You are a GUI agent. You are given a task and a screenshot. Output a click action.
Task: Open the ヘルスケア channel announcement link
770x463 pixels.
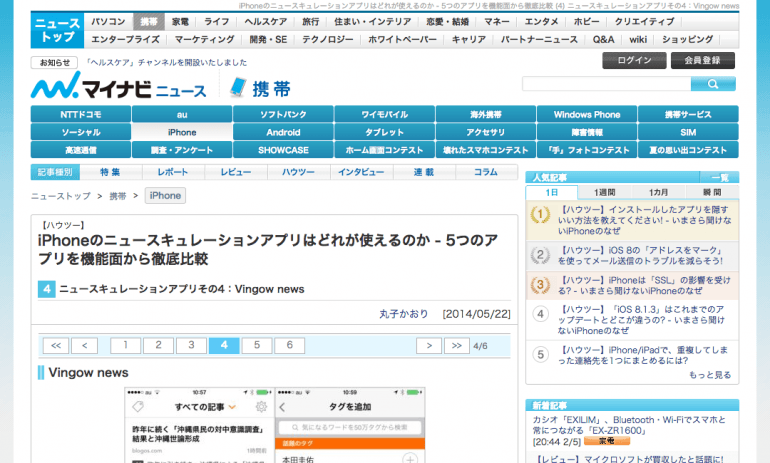pyautogui.click(x=166, y=62)
